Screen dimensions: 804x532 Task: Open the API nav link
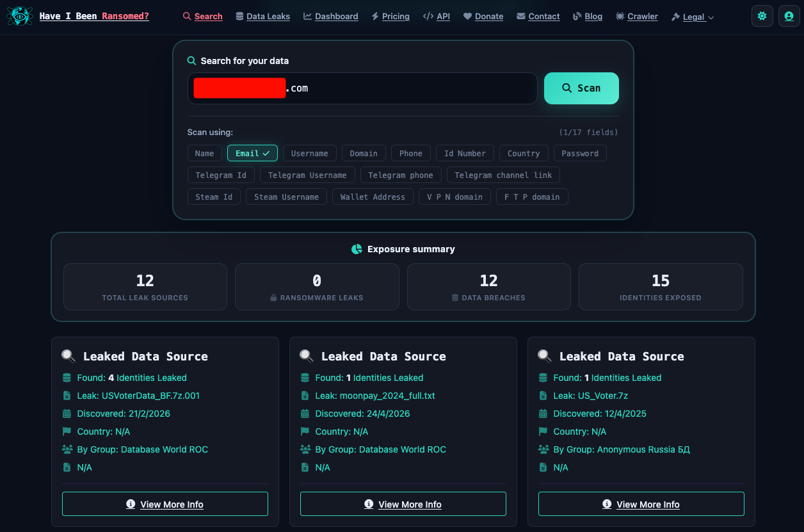(x=437, y=16)
